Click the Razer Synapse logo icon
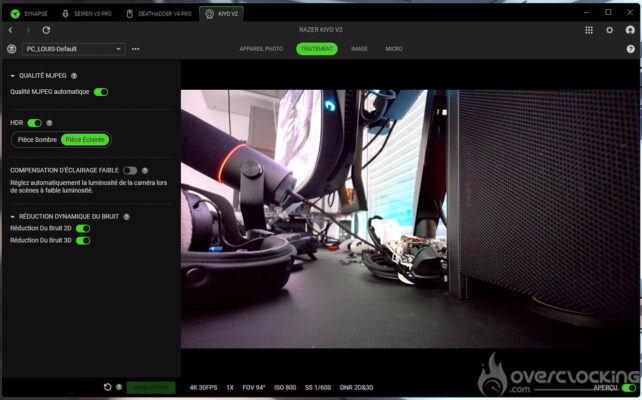The image size is (642, 400). pos(15,14)
